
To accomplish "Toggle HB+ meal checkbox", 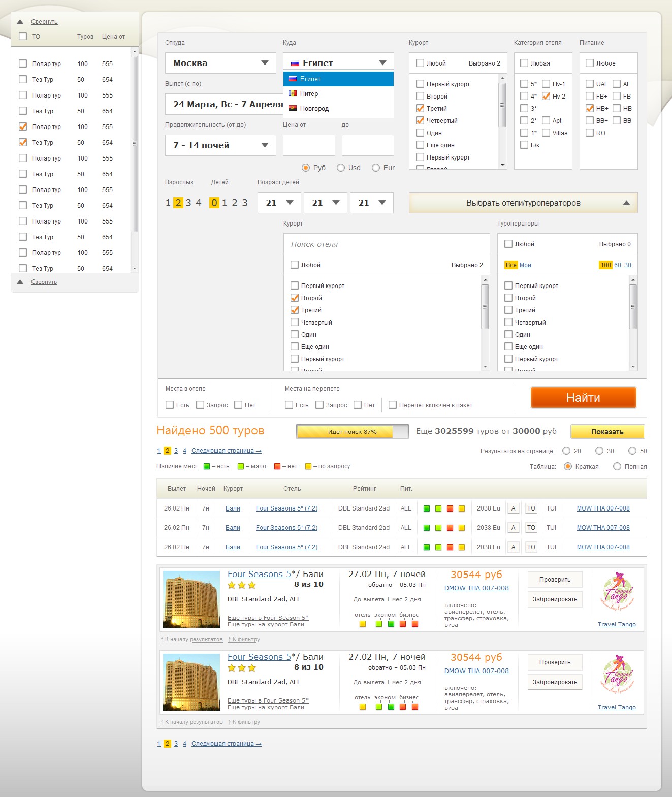I will 590,108.
